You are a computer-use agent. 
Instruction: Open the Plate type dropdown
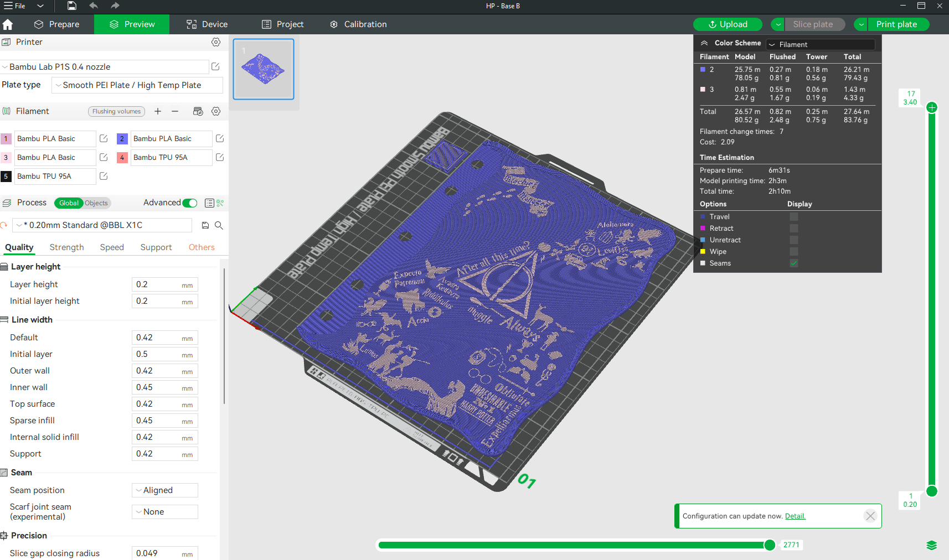pyautogui.click(x=137, y=85)
